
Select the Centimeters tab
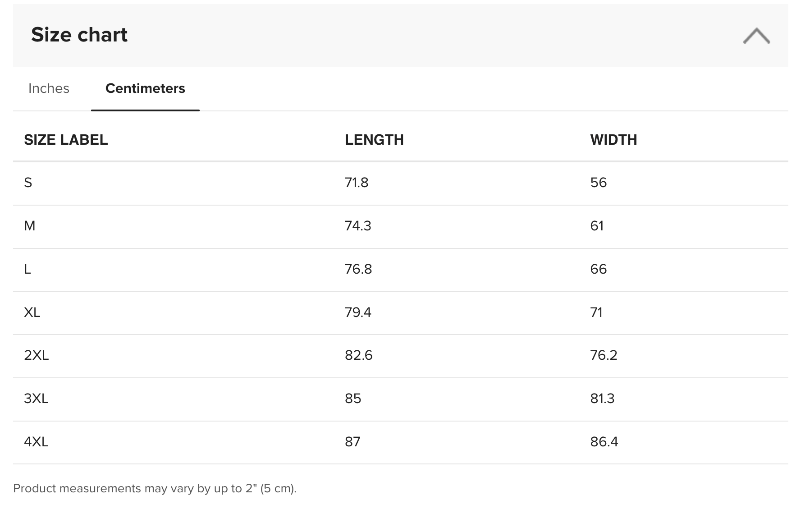(145, 88)
